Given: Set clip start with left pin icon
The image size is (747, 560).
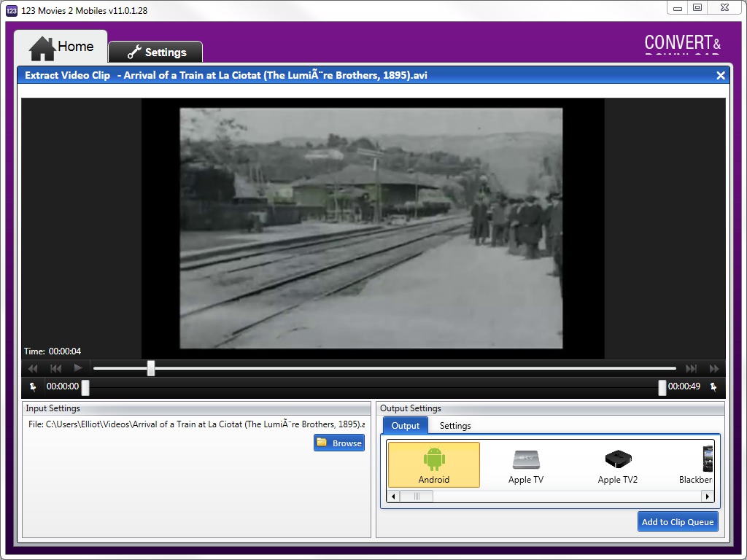Looking at the screenshot, I should click(33, 386).
